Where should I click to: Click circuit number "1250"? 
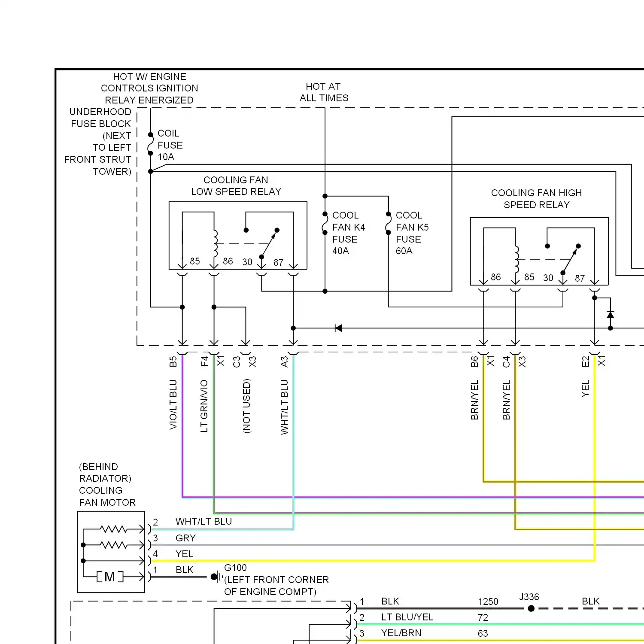[488, 601]
